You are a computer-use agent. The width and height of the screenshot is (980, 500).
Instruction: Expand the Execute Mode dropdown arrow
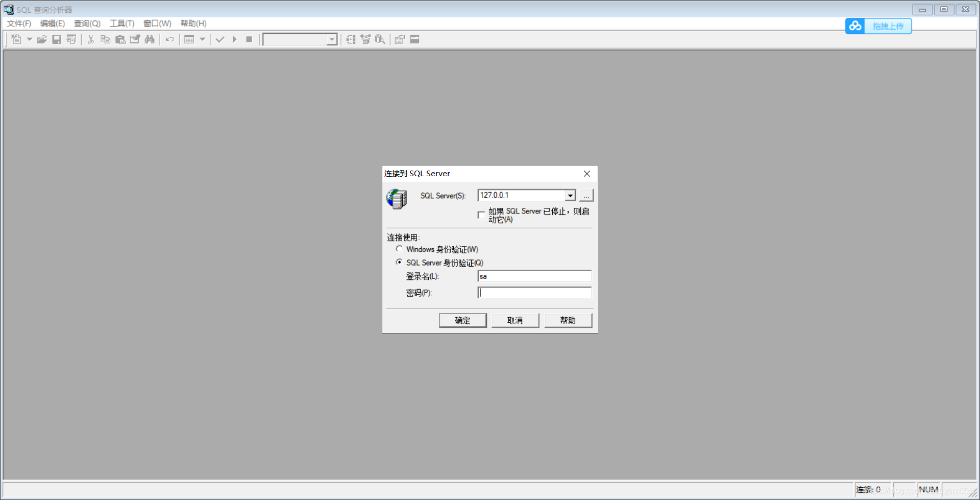point(202,39)
